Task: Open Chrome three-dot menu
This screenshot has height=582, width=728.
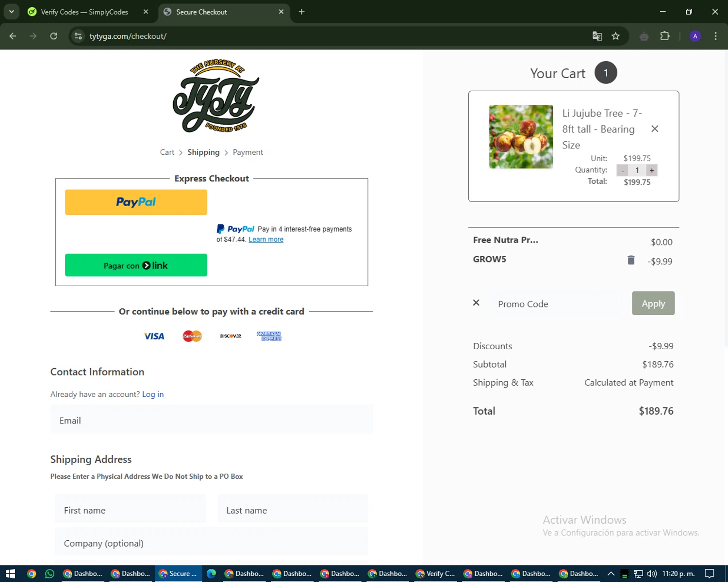Action: pos(715,36)
